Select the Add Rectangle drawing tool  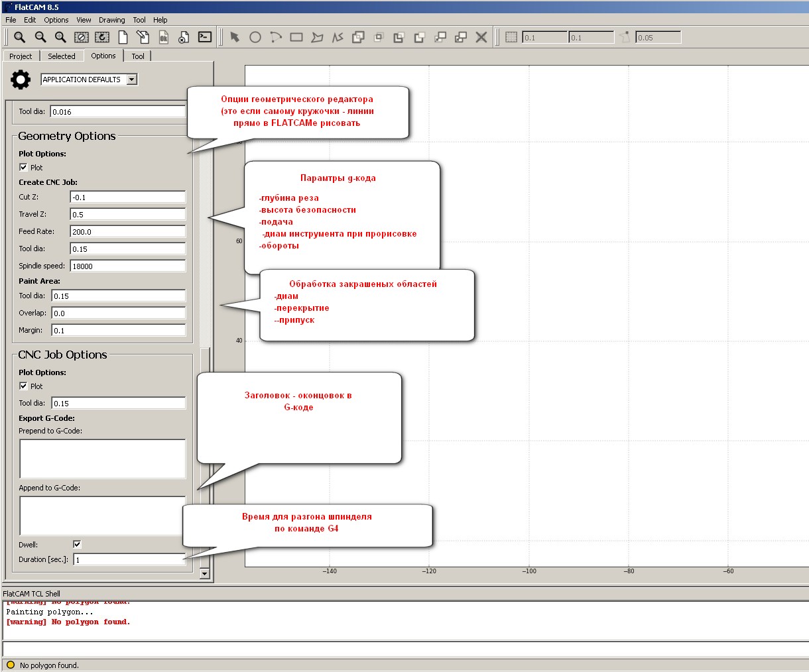pyautogui.click(x=296, y=37)
